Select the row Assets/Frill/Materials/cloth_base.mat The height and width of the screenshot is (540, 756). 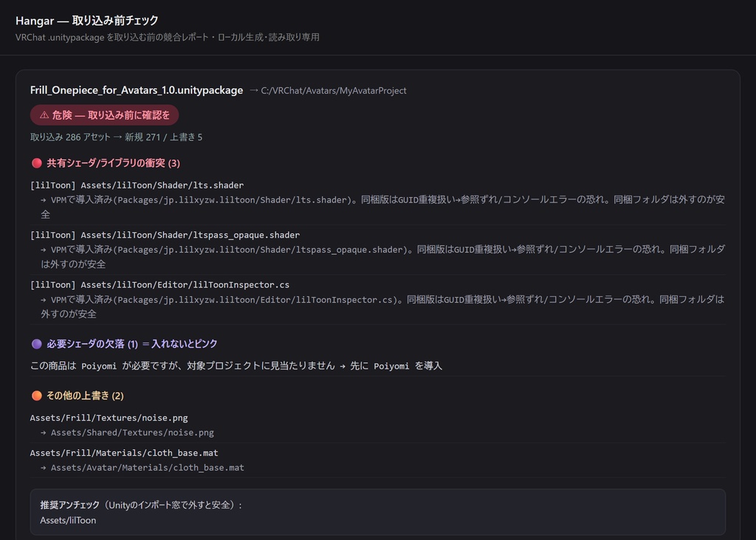click(x=124, y=453)
